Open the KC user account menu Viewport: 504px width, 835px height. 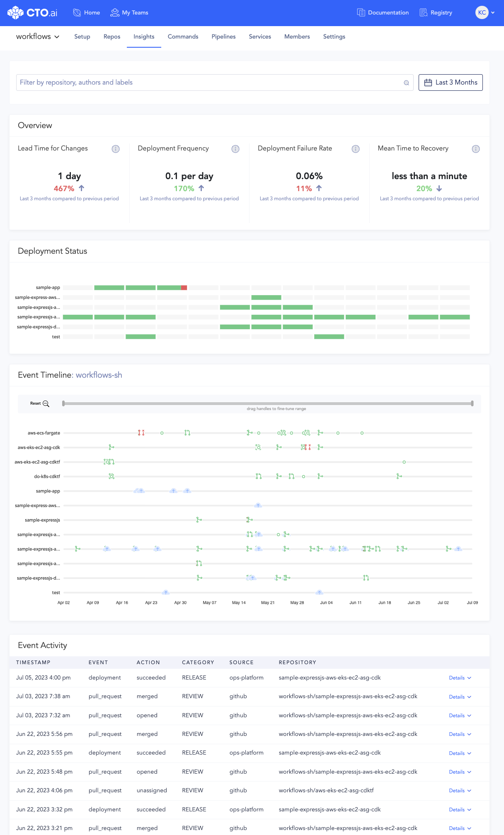pos(485,12)
